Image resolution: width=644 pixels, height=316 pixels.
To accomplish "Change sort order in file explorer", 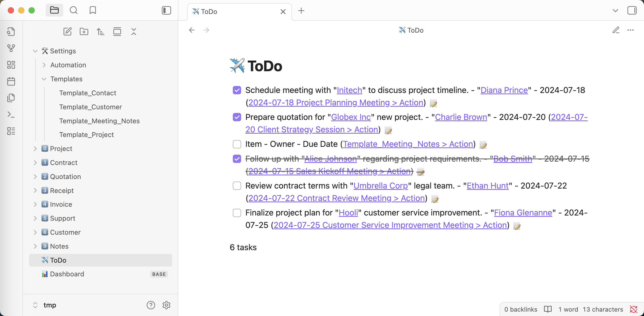I will (101, 32).
